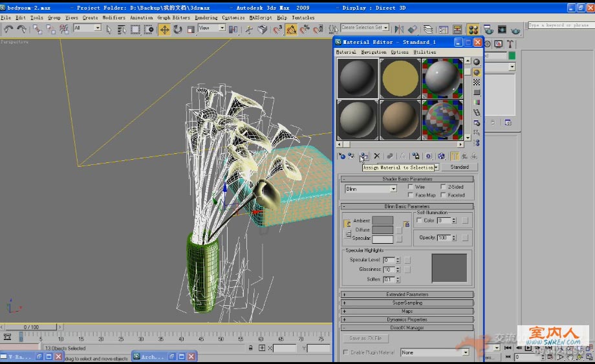Enable the Wire checkbox
595x364 pixels.
(x=411, y=187)
